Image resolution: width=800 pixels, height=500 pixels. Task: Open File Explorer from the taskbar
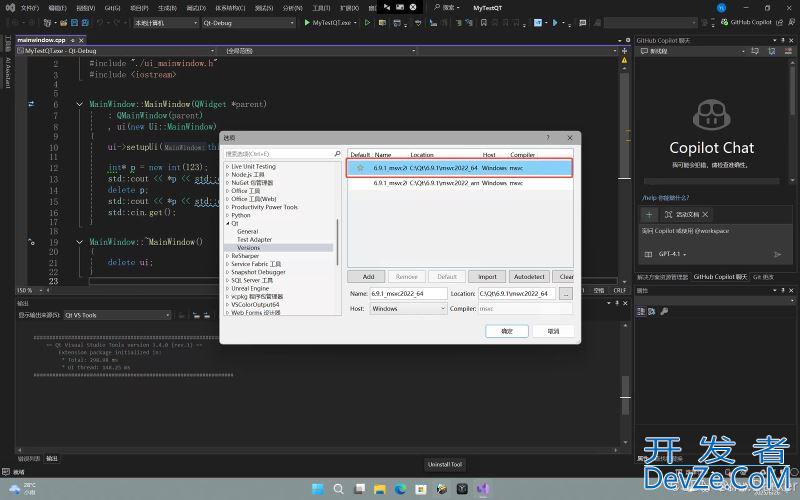point(379,489)
